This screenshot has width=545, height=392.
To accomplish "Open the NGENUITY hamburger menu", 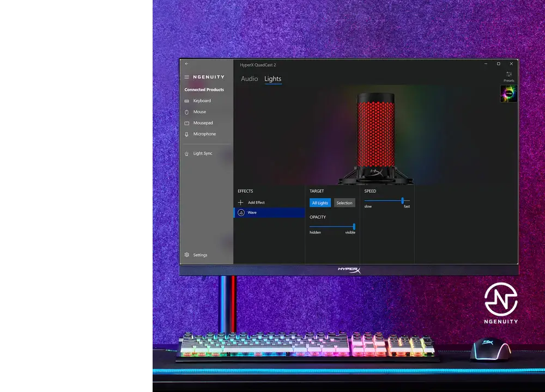I will tap(186, 77).
